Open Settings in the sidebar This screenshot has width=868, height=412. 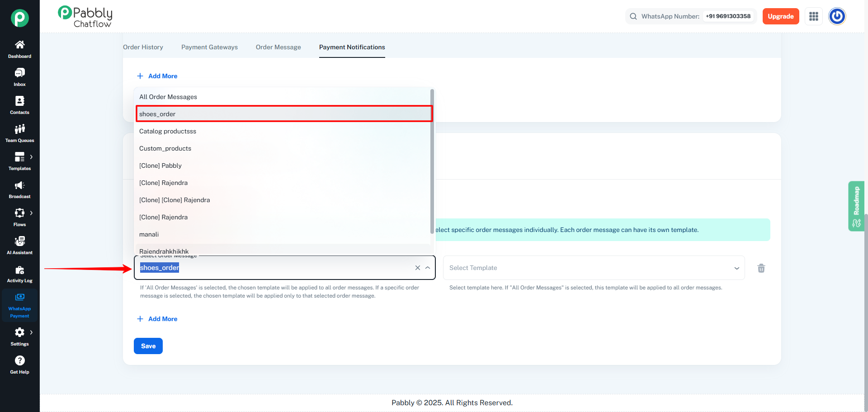click(x=19, y=337)
